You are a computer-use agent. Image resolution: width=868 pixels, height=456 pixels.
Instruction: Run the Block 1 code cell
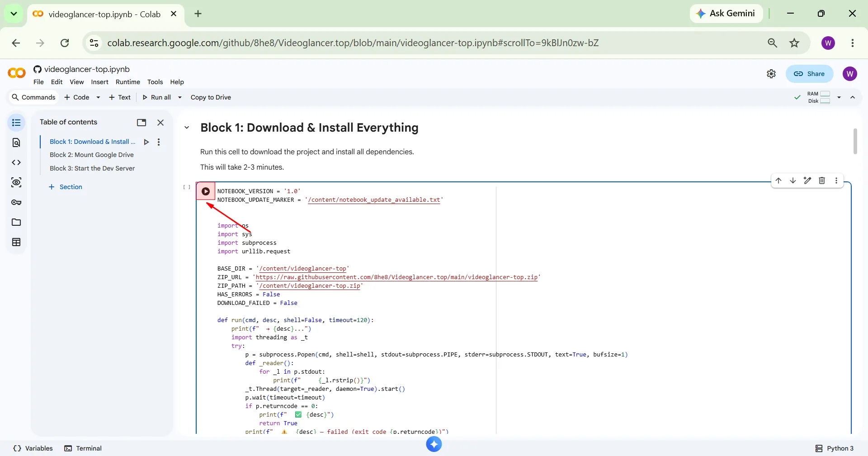click(206, 191)
